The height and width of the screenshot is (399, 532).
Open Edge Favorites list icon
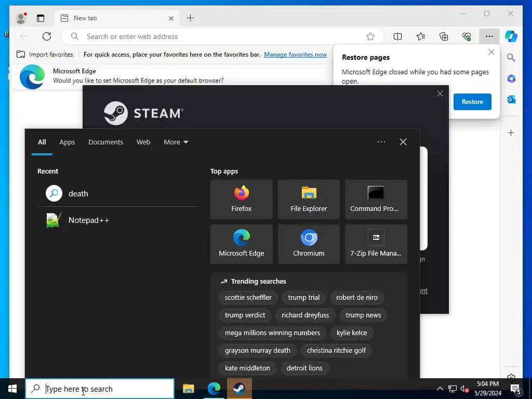421,36
